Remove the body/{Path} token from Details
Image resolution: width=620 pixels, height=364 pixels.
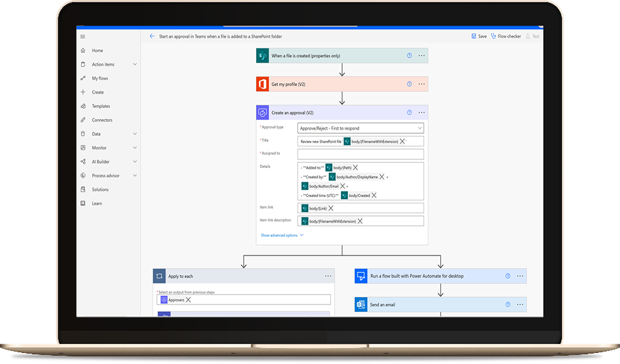coord(355,167)
